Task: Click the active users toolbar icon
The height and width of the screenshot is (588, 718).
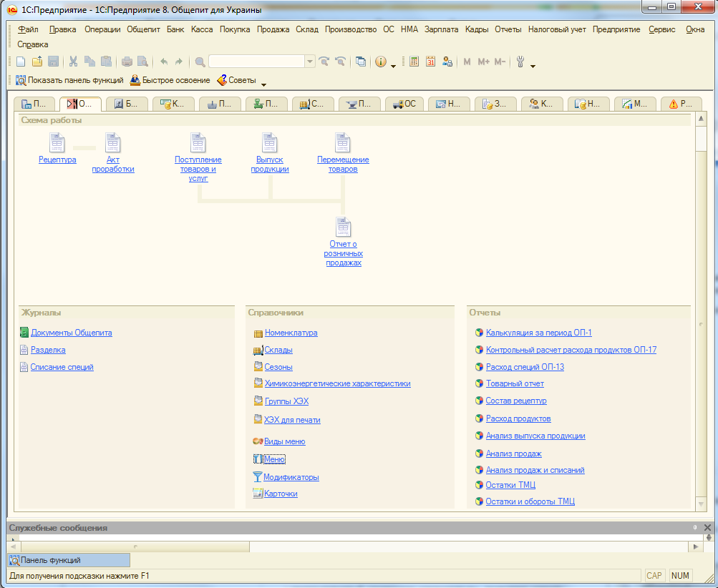Action: 447,62
